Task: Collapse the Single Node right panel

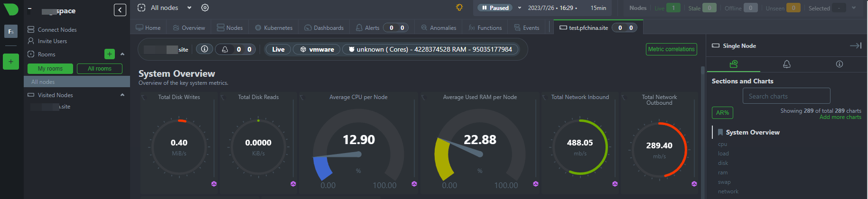Action: 855,45
